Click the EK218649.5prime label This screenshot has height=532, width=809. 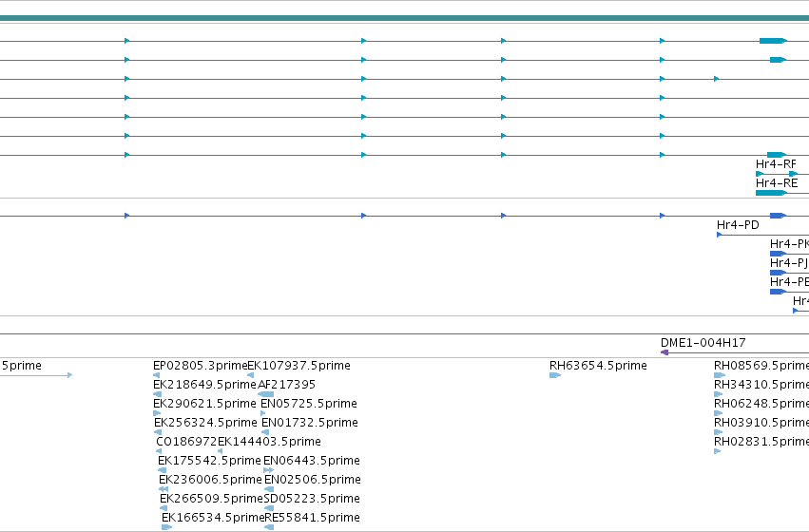[x=204, y=385]
